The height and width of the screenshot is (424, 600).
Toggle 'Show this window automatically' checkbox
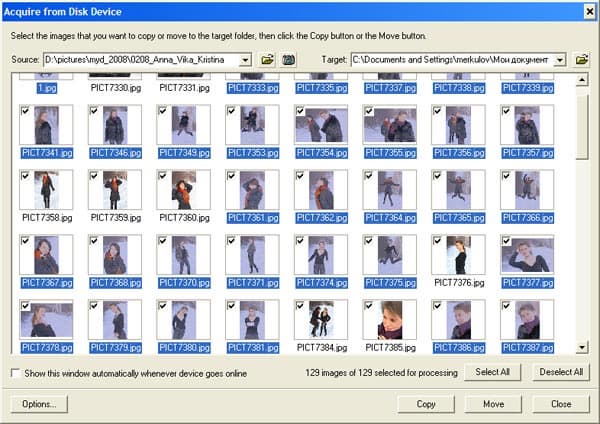[x=15, y=373]
